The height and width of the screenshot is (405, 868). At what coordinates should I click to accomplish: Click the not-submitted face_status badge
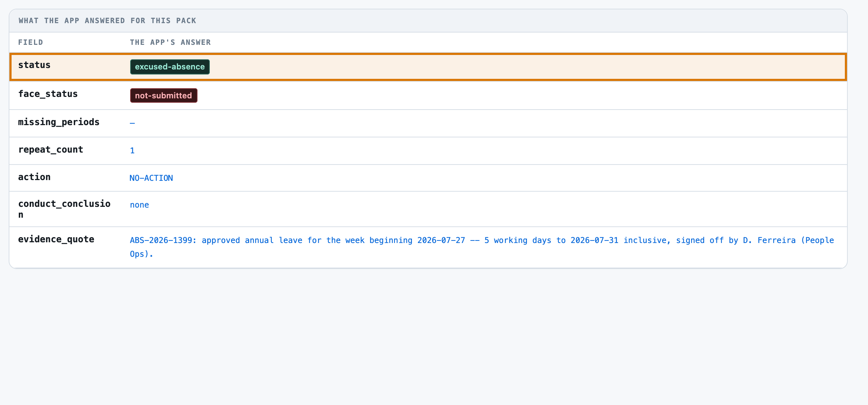point(163,95)
